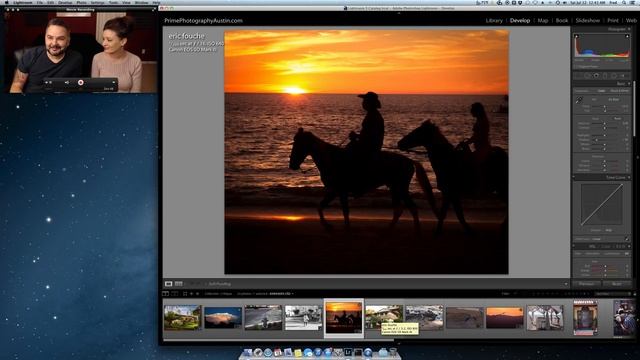
Task: Stop the movie recording
Action: tap(80, 82)
